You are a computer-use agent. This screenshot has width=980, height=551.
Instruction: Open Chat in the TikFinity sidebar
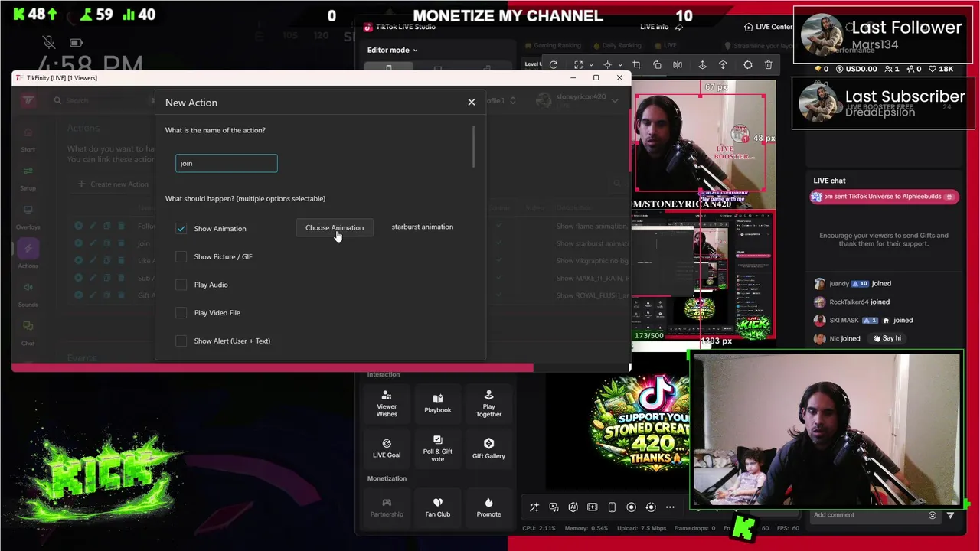point(28,333)
